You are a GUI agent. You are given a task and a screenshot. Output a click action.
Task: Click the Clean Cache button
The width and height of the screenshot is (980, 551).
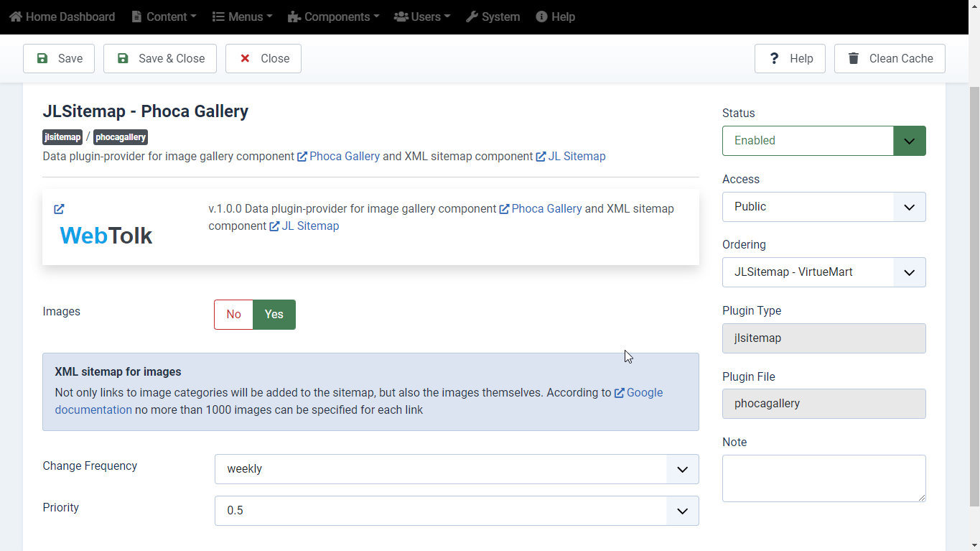pos(890,59)
